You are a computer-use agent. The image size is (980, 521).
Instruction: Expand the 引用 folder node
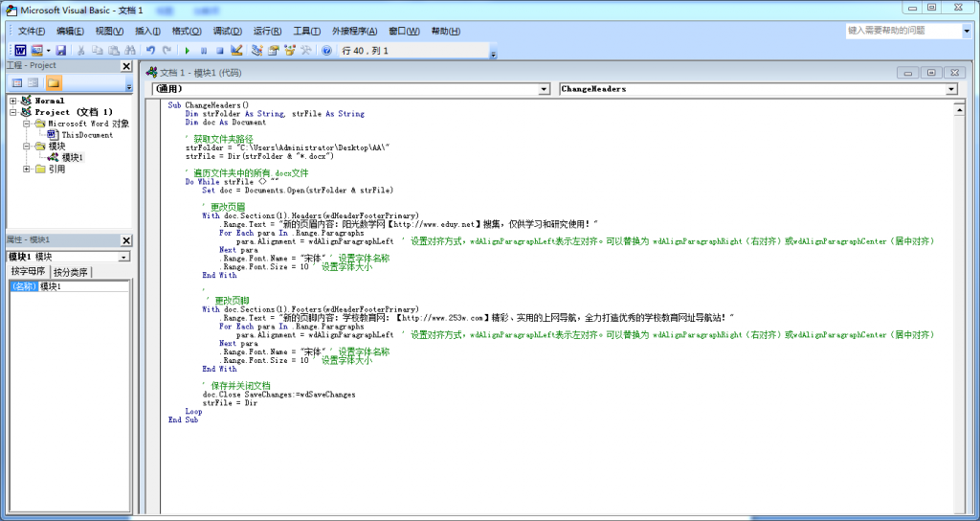tap(27, 170)
